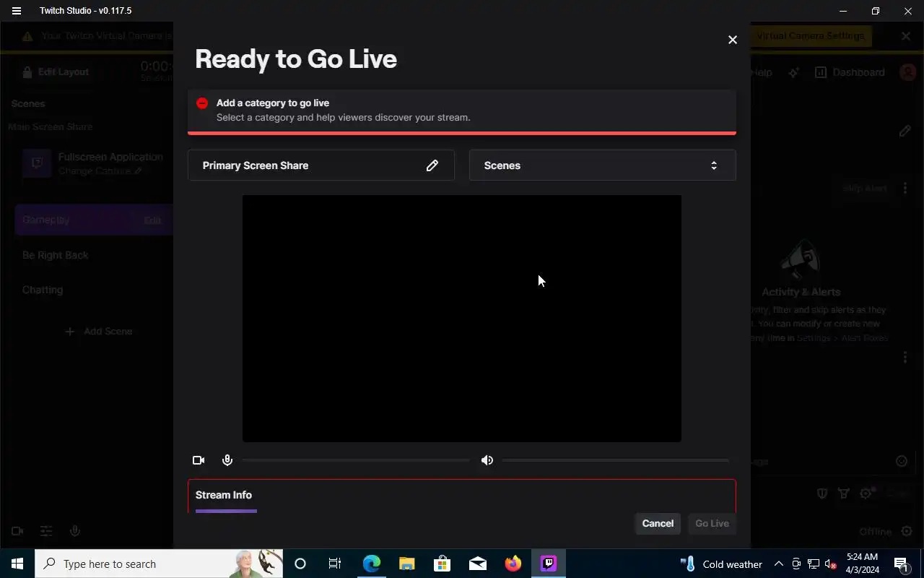Click the muted speaker tray icon
Image resolution: width=924 pixels, height=578 pixels.
[830, 564]
